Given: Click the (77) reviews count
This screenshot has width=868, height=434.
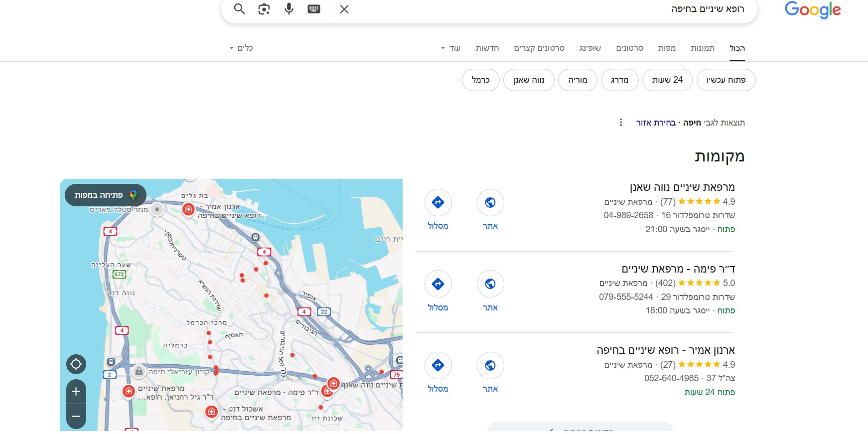Looking at the screenshot, I should 668,202.
